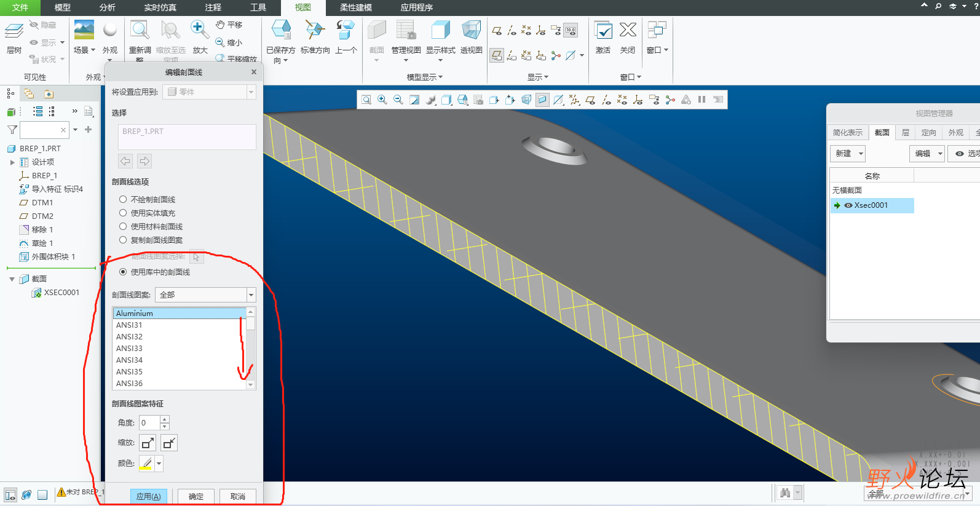Select 不绘制剖面线 radio option
The height and width of the screenshot is (506, 980).
point(123,199)
